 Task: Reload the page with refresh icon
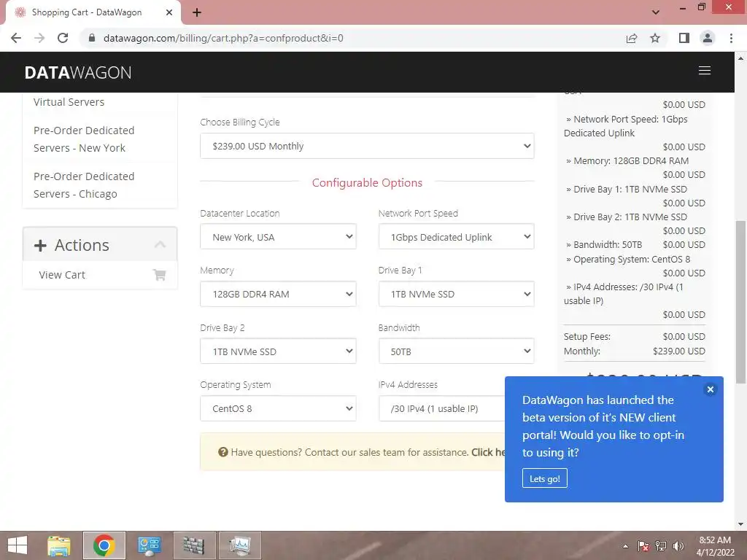(x=63, y=38)
